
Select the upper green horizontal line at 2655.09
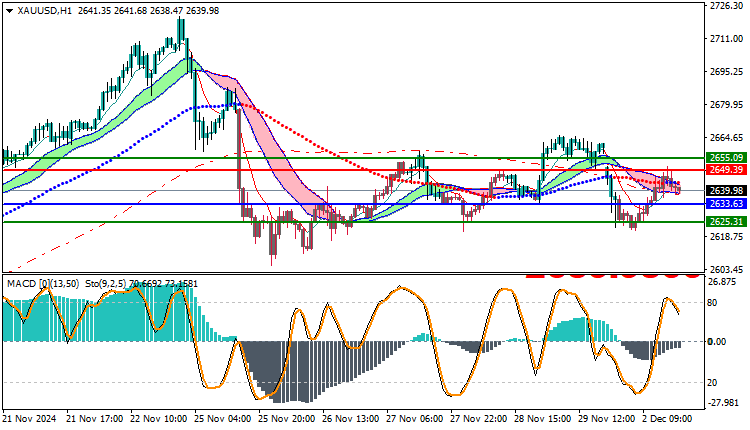tap(353, 157)
